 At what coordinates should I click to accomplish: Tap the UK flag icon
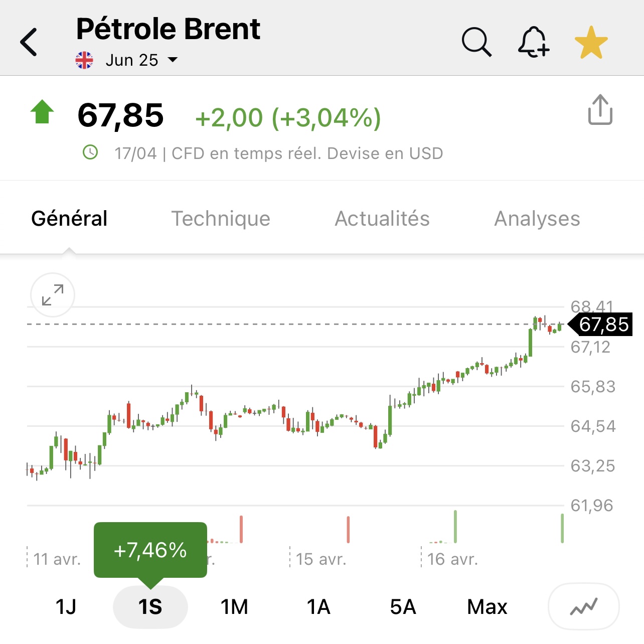coord(84,60)
